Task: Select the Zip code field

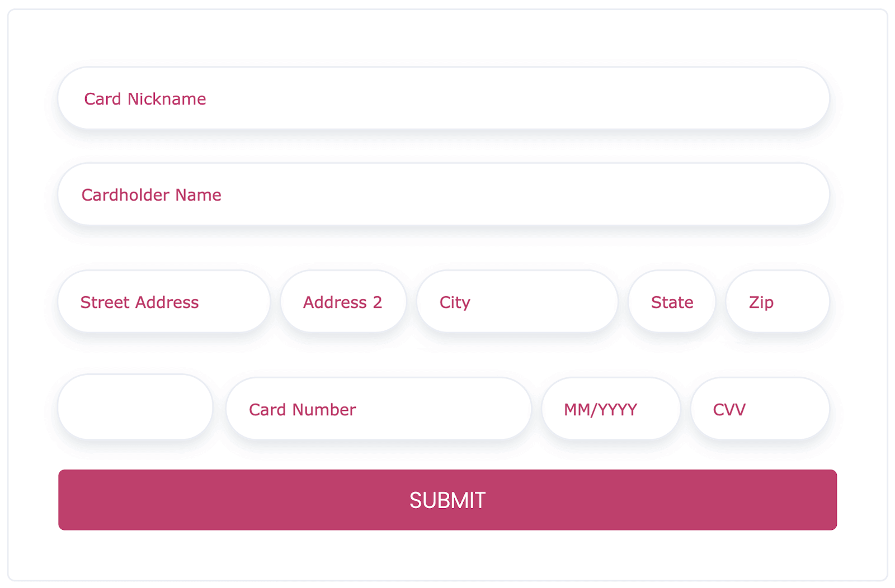Action: pos(778,302)
